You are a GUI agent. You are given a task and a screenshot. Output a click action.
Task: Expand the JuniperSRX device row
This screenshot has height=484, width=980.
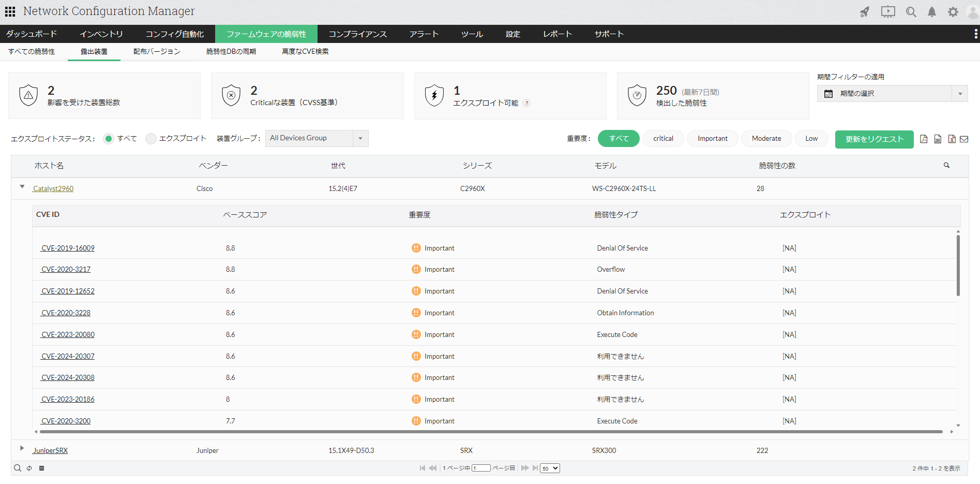point(22,448)
